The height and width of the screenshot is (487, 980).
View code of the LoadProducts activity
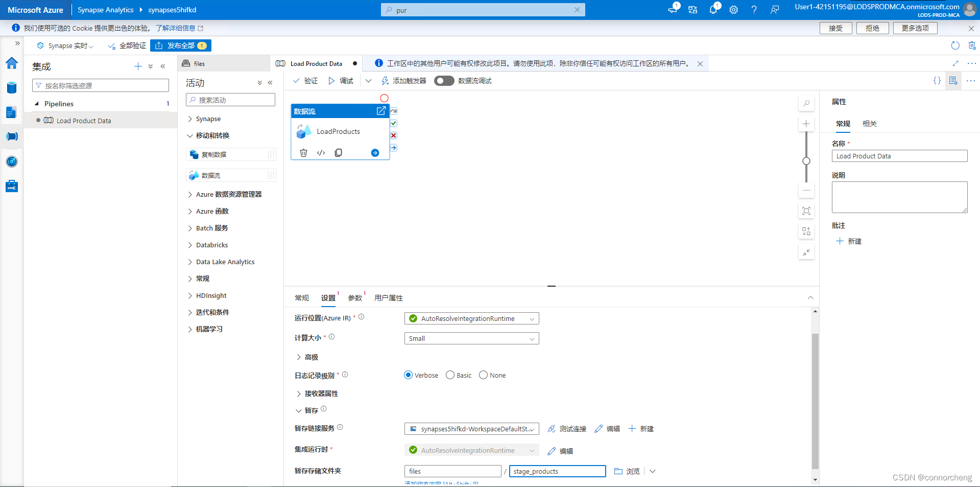click(321, 153)
